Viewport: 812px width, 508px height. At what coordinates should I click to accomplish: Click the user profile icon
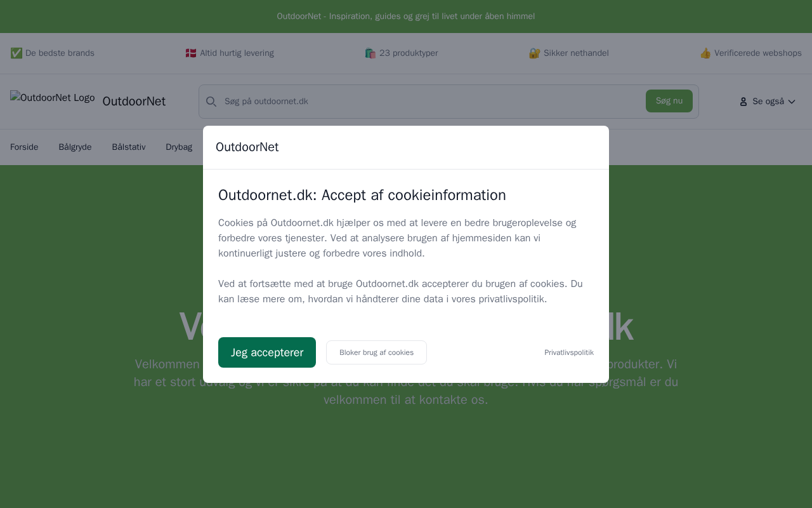point(743,102)
